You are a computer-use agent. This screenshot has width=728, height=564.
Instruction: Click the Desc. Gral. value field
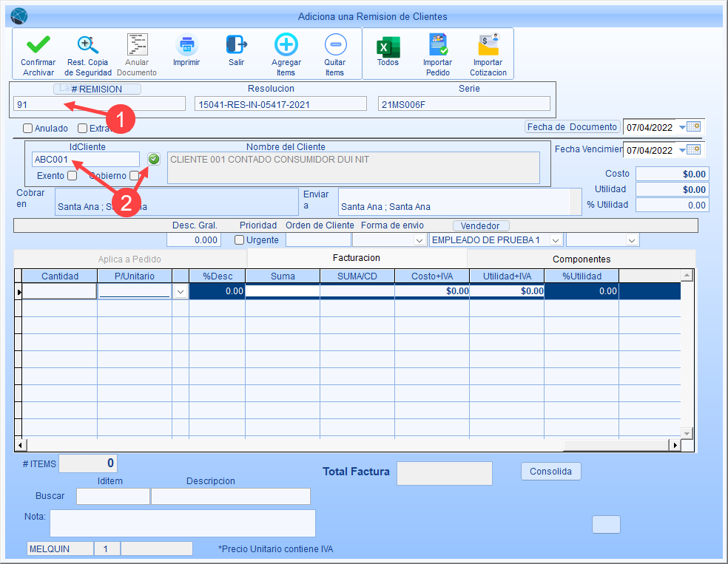(194, 240)
